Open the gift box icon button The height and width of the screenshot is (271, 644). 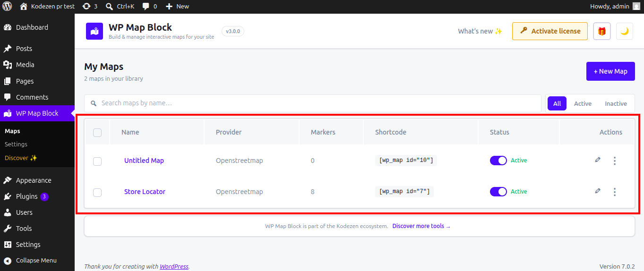point(602,31)
